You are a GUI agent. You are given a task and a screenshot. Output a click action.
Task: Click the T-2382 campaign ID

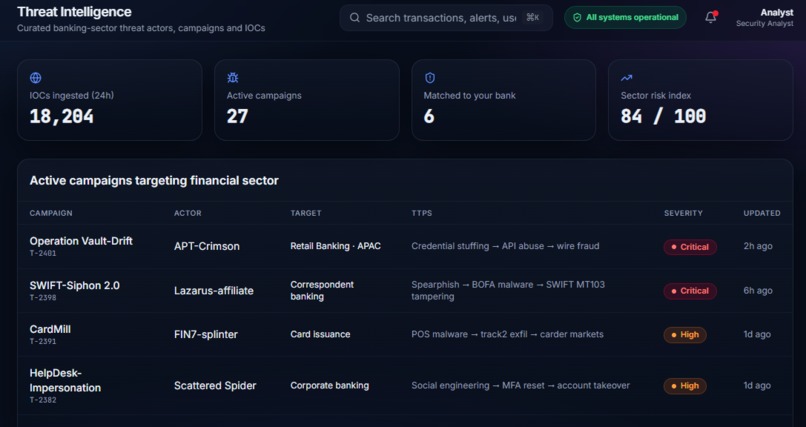pyautogui.click(x=43, y=400)
